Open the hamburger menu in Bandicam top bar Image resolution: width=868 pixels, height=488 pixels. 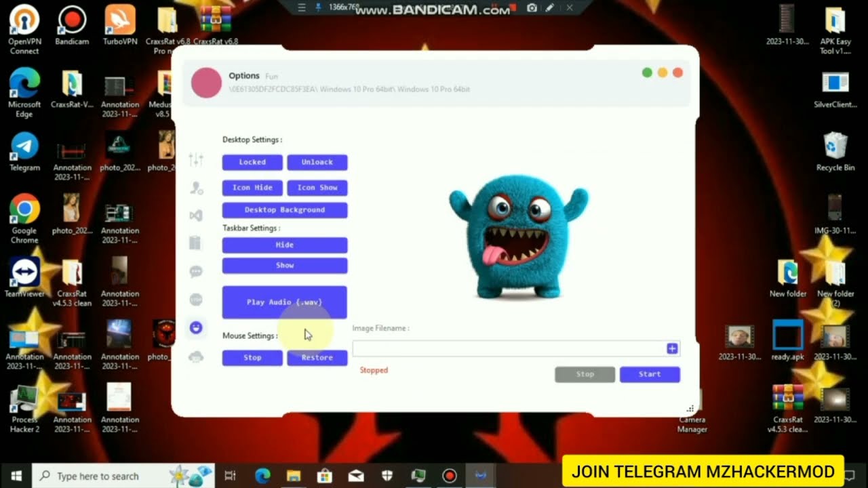302,7
